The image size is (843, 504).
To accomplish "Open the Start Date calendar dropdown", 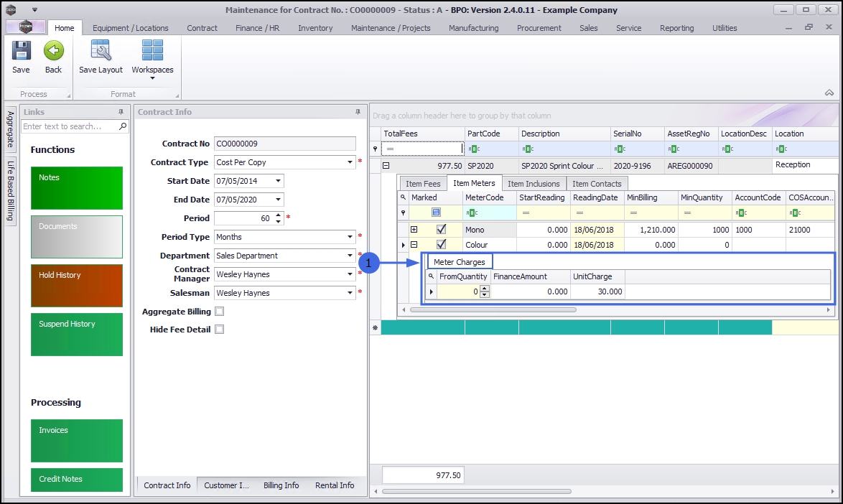I will 279,181.
